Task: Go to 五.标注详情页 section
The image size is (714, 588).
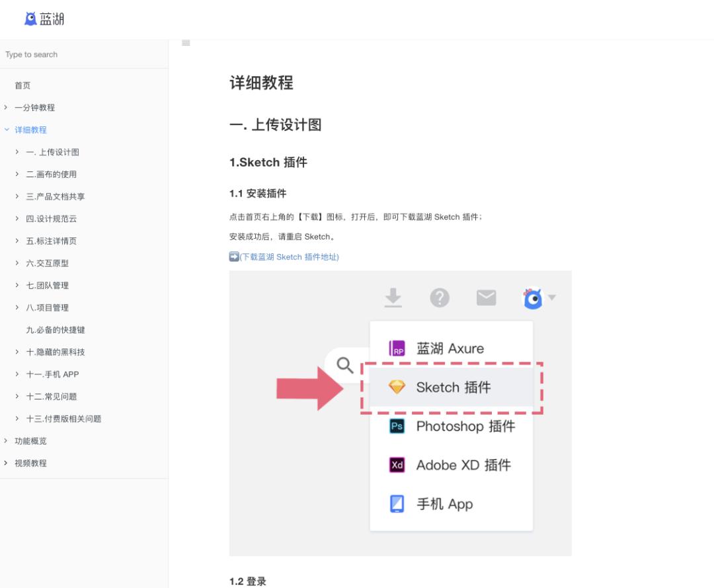Action: (x=52, y=241)
